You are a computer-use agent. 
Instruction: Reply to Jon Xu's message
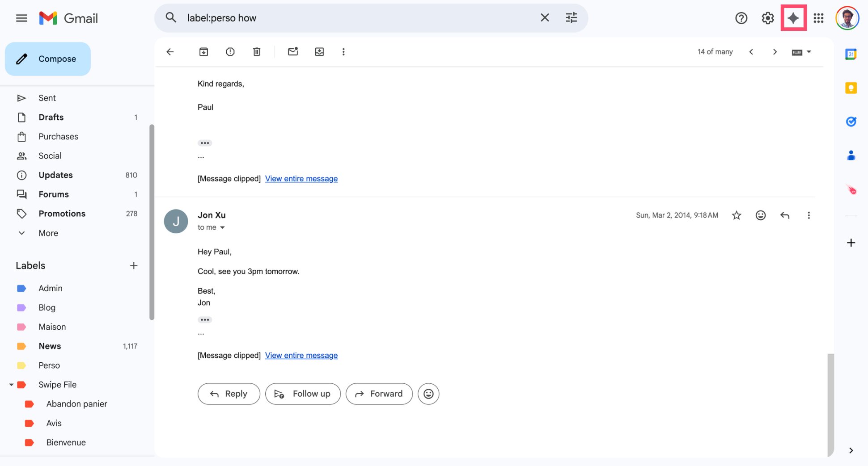[x=229, y=394]
